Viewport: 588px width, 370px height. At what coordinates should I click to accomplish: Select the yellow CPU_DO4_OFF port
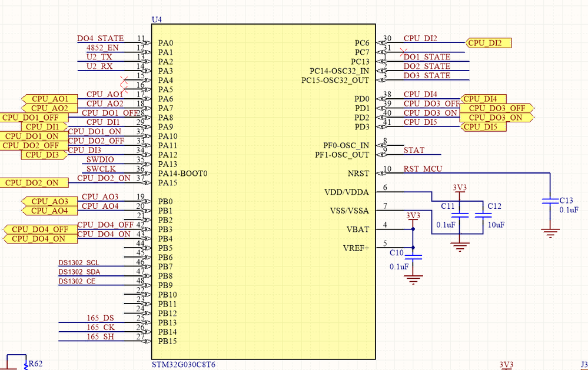coord(41,229)
